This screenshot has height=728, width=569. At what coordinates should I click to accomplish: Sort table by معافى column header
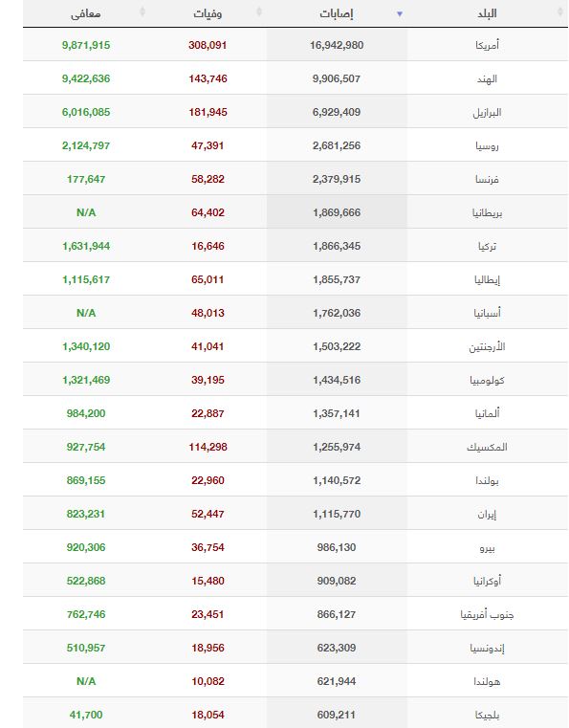tap(86, 14)
